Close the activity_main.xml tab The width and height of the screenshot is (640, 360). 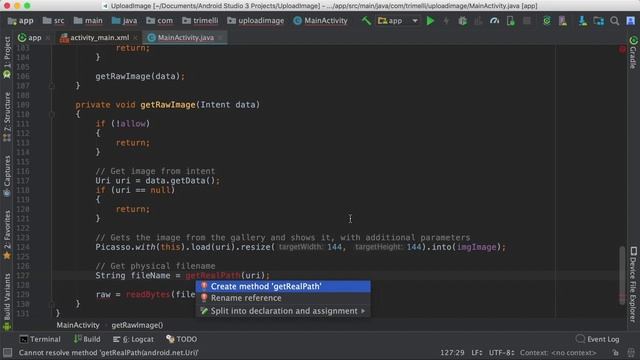click(x=135, y=38)
